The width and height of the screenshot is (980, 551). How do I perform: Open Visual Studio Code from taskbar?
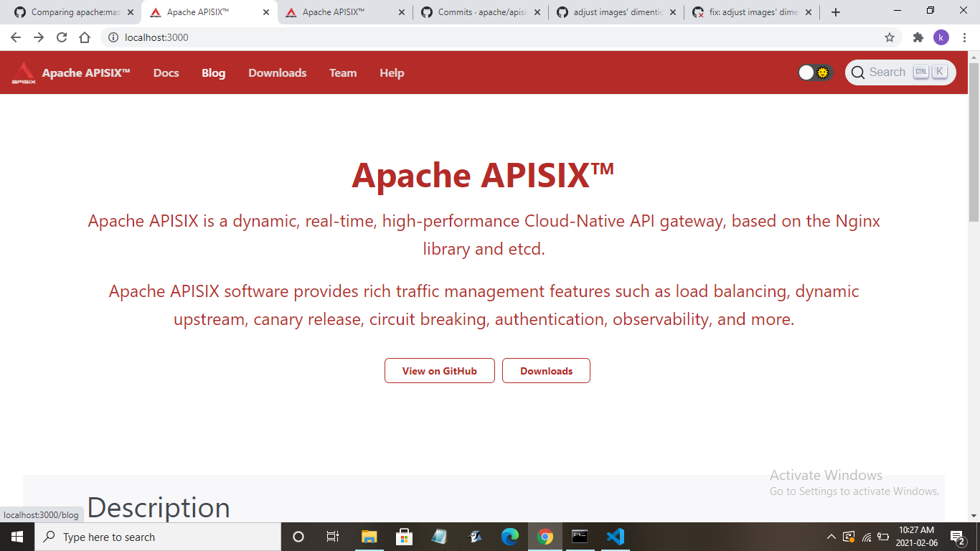tap(615, 537)
